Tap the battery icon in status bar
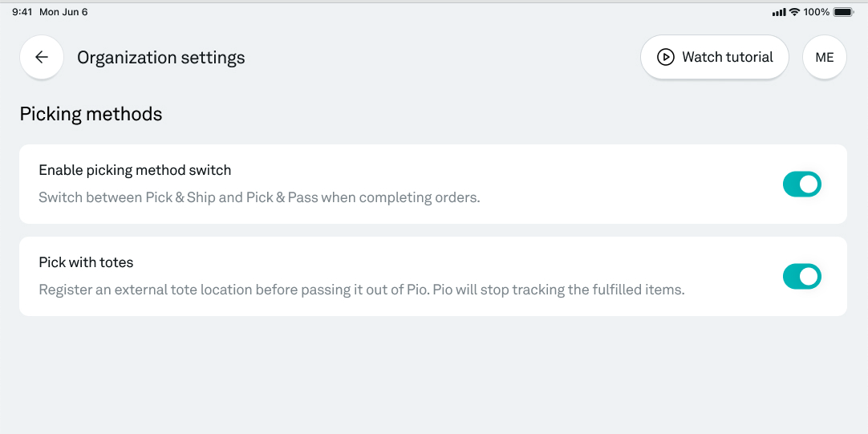 pos(844,11)
